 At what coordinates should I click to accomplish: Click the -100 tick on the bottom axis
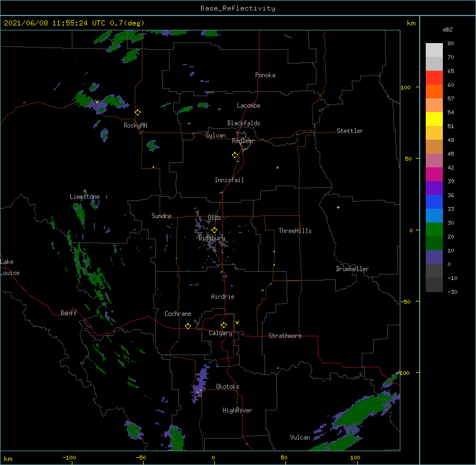point(69,457)
